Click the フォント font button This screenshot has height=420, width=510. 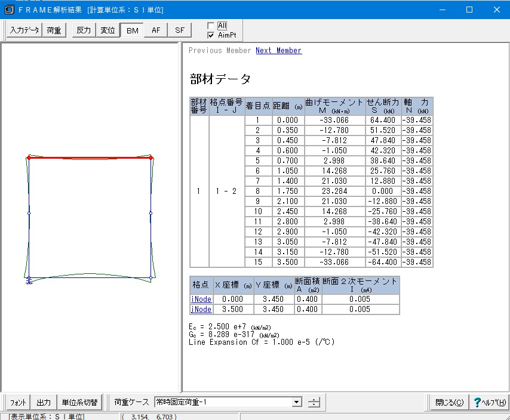[19, 402]
